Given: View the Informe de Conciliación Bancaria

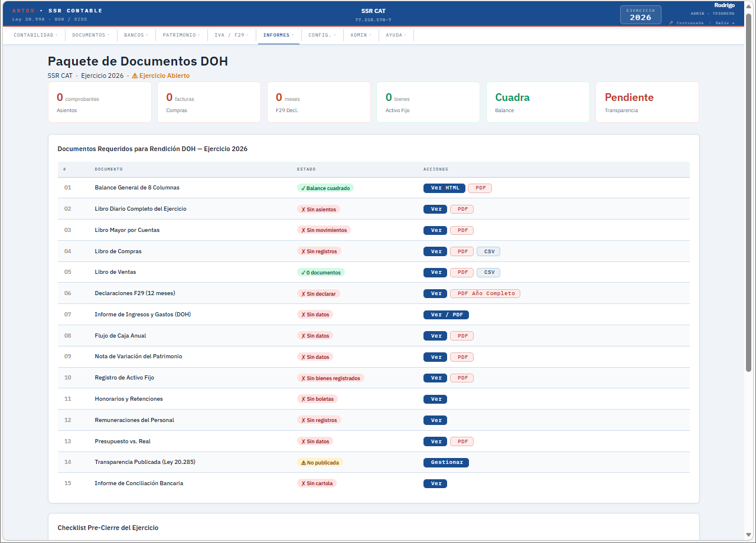Looking at the screenshot, I should click(x=435, y=483).
